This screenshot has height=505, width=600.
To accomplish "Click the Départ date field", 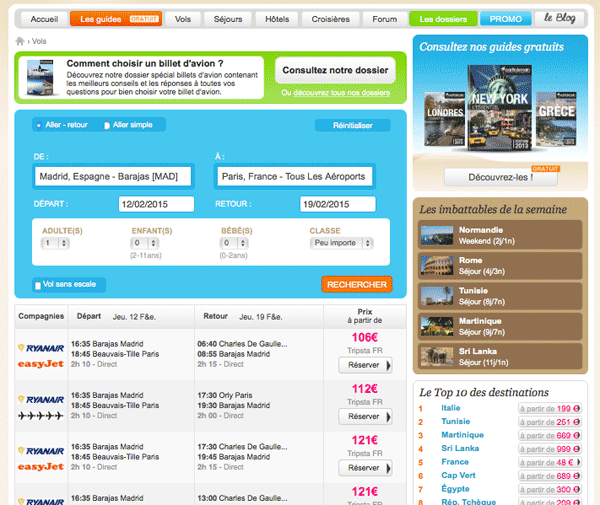I will [157, 204].
